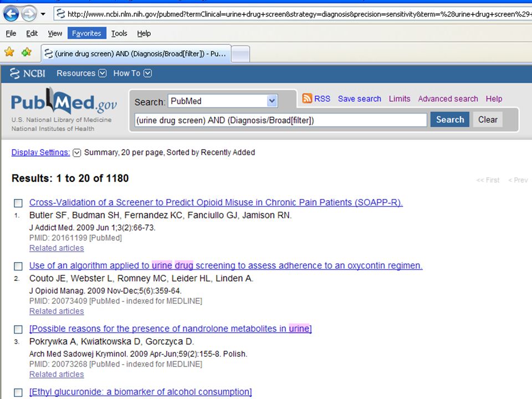Open the browser Help menu
The height and width of the screenshot is (399, 532).
[x=144, y=33]
